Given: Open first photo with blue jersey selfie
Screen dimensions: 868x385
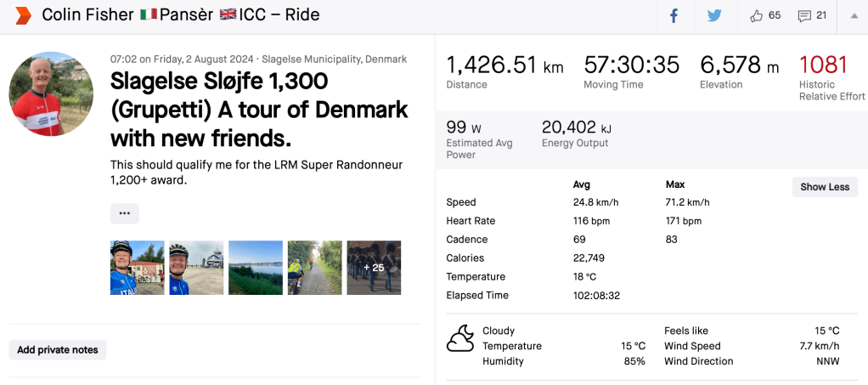Looking at the screenshot, I should (137, 268).
